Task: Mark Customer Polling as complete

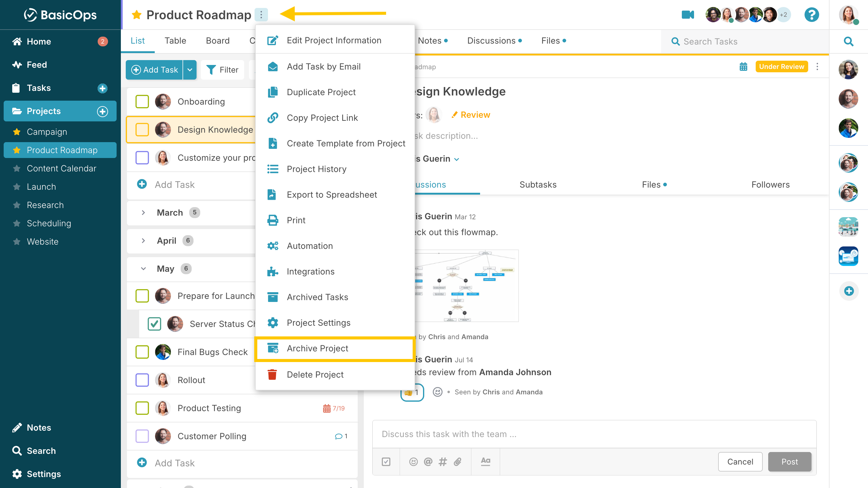Action: click(x=142, y=436)
